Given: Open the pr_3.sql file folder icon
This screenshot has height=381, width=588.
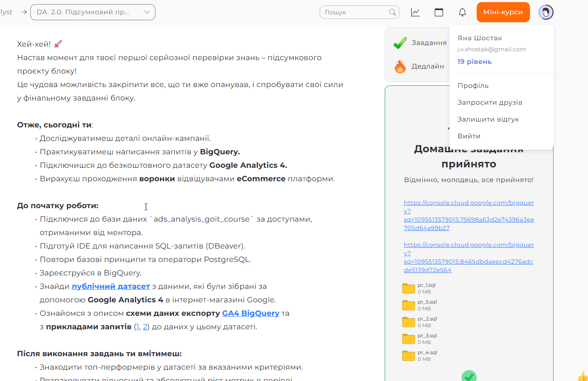Looking at the screenshot, I should click(x=408, y=339).
